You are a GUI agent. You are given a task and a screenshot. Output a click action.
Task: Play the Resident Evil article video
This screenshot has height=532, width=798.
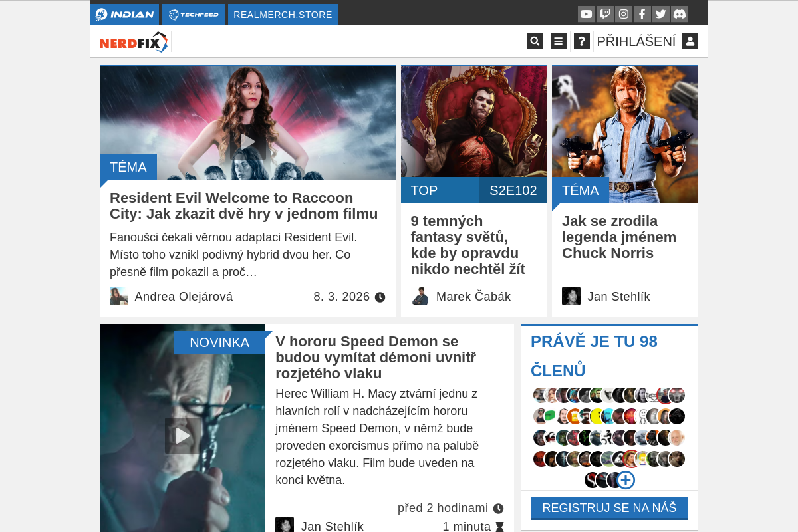248,142
